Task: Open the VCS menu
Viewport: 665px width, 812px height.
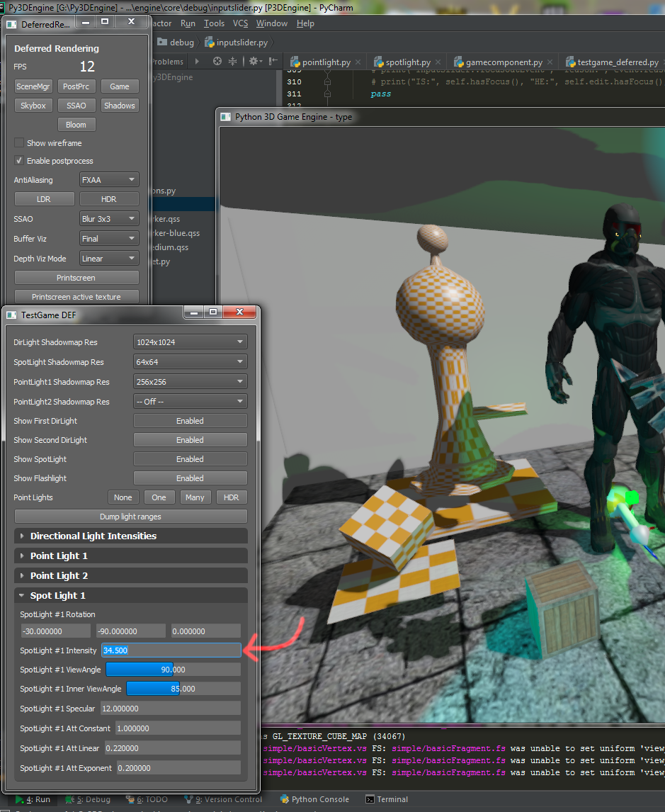Action: [x=241, y=23]
